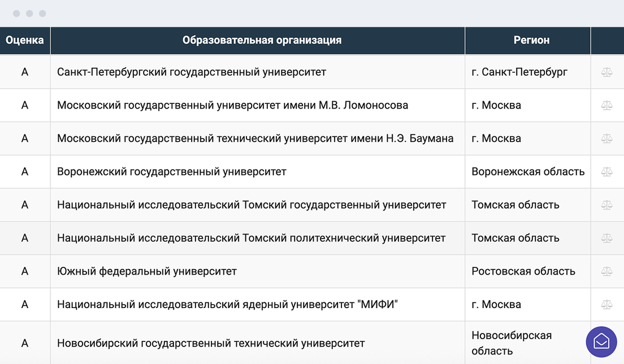Click compare icon for Томский политехнический университет

(x=606, y=239)
